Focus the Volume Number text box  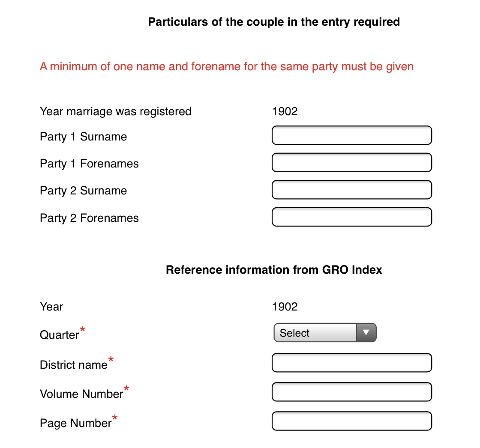[x=351, y=392]
